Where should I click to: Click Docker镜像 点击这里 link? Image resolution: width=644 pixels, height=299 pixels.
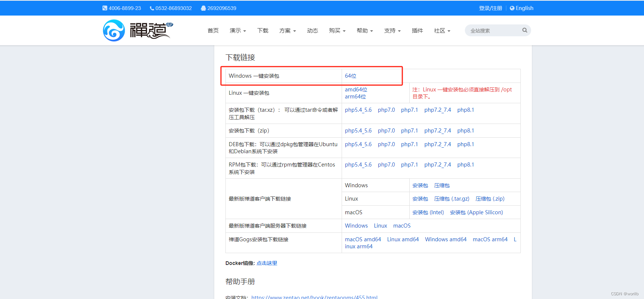(x=267, y=263)
